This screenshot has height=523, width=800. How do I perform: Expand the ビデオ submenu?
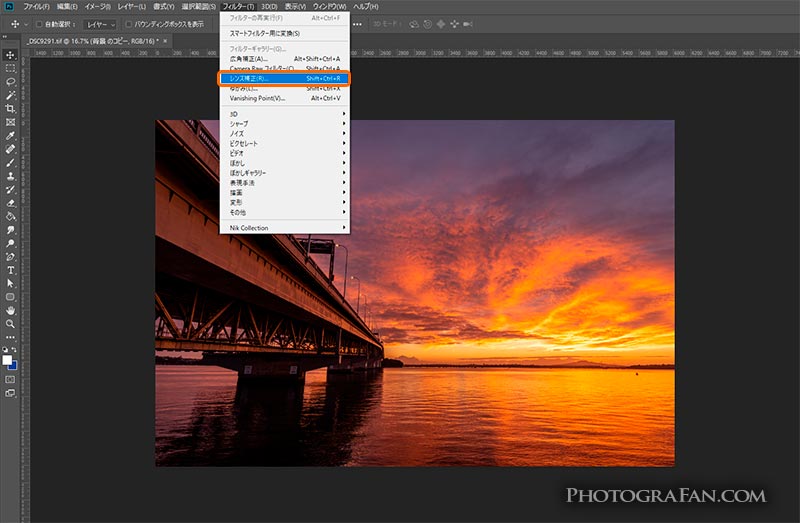coord(285,153)
